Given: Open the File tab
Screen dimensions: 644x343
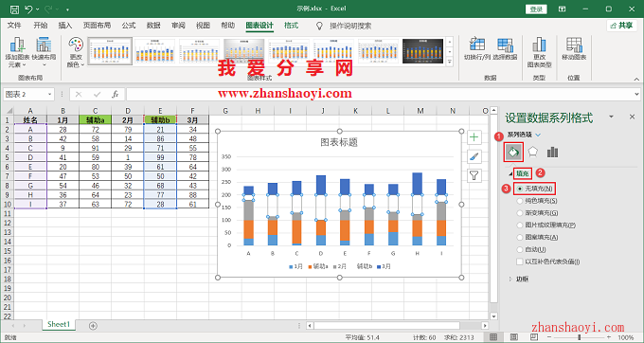Looking at the screenshot, I should pyautogui.click(x=14, y=26).
